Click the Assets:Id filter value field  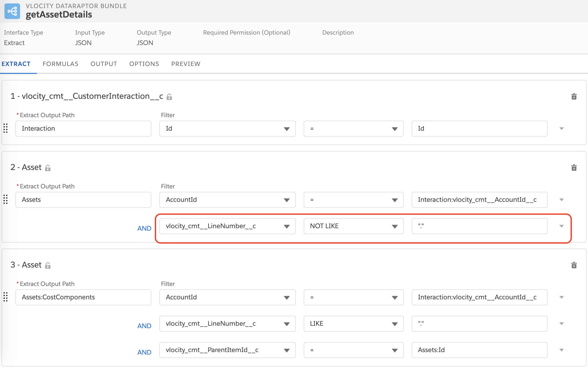[x=480, y=350]
